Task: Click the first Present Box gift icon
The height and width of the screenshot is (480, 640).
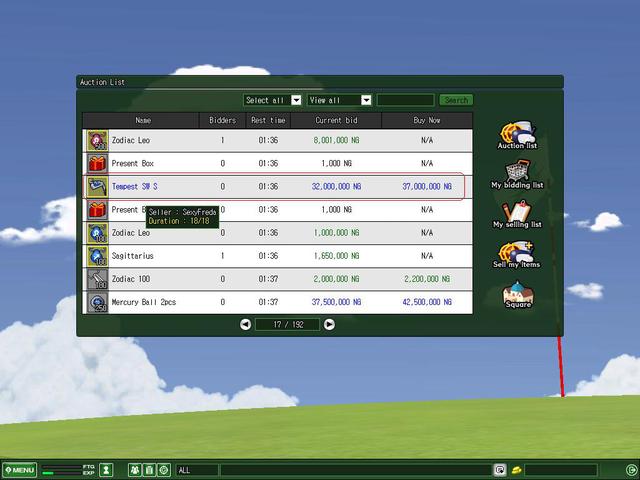Action: pyautogui.click(x=97, y=163)
